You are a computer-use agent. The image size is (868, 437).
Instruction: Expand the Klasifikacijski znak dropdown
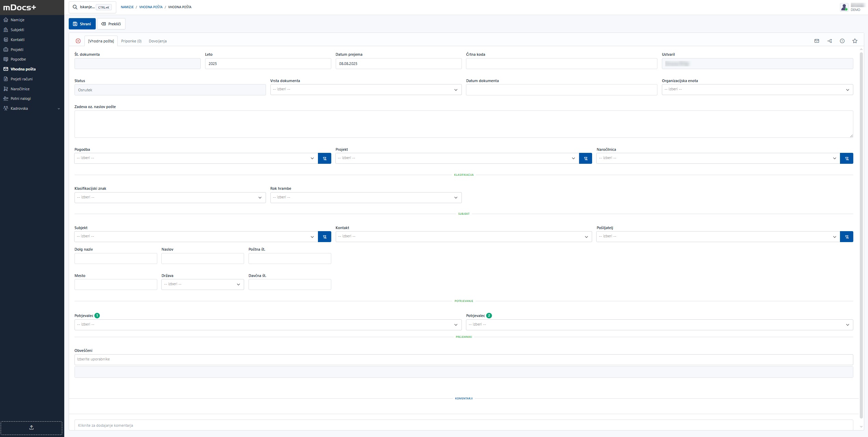click(x=170, y=198)
